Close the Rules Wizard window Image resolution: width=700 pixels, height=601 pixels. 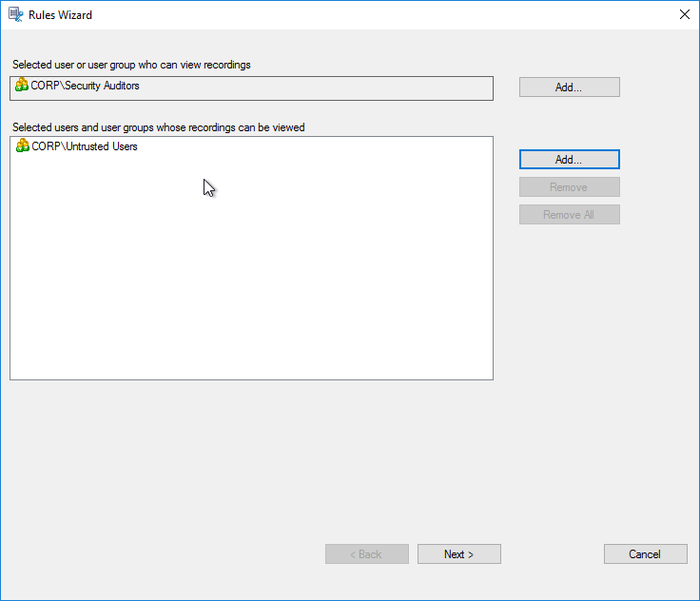684,15
